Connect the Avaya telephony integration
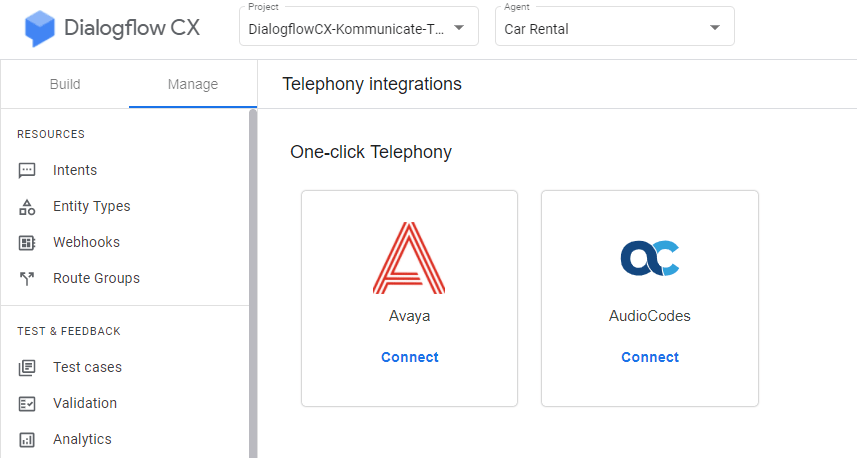Screen dimensions: 857x458 point(410,357)
